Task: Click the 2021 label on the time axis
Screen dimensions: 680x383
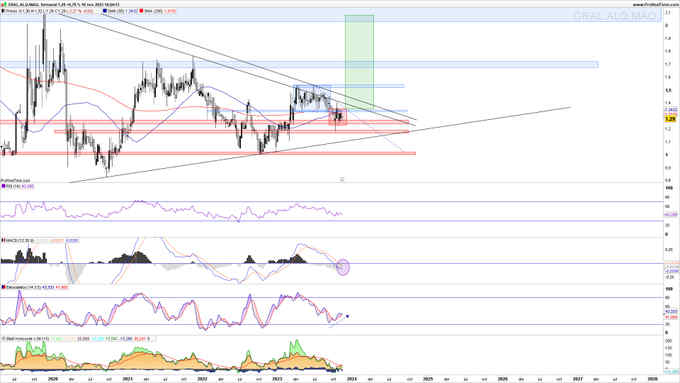Action: (128, 379)
